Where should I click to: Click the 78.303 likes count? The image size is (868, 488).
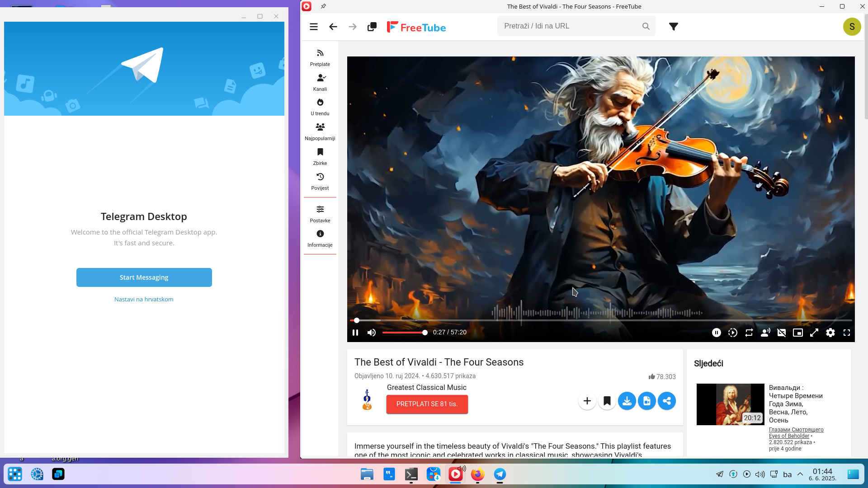point(662,376)
